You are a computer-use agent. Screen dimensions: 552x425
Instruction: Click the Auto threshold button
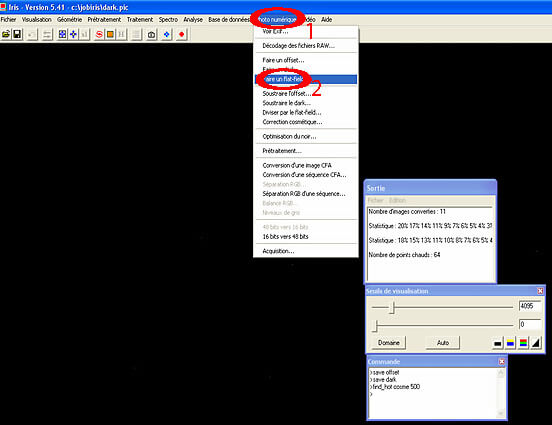(x=443, y=343)
